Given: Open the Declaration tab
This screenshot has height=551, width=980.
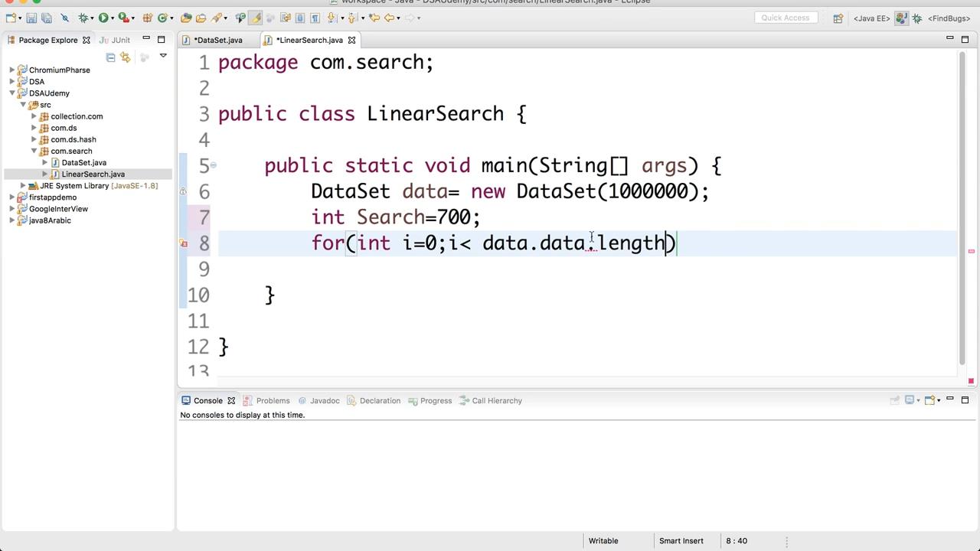Looking at the screenshot, I should click(374, 400).
